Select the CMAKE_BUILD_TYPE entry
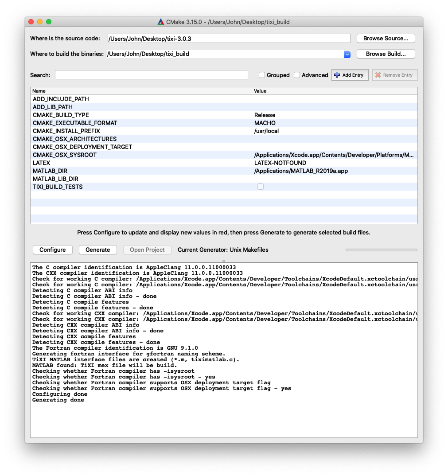The image size is (448, 476). point(61,115)
